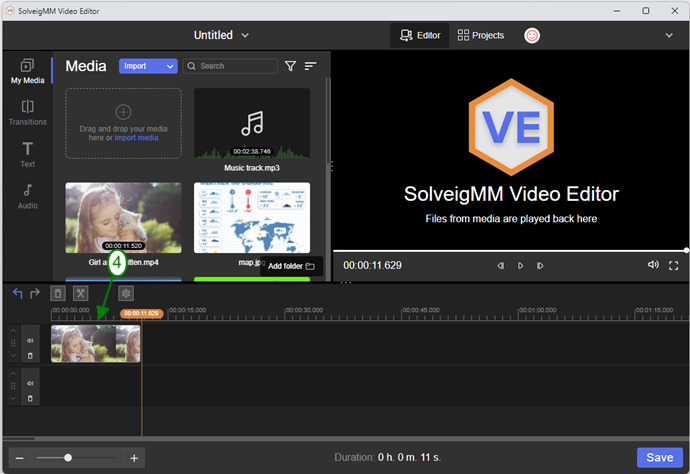Select the video clip on timeline

tap(95, 344)
